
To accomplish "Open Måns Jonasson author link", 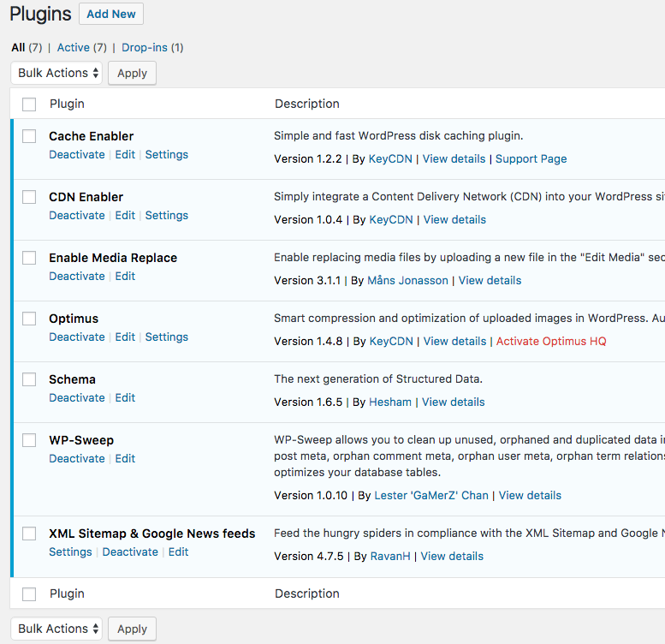I will coord(407,280).
